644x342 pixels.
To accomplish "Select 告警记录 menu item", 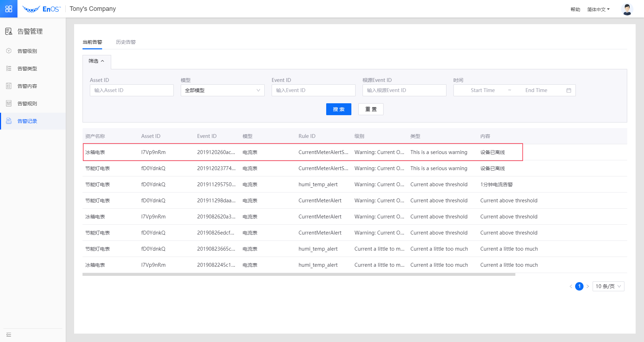I will point(33,121).
